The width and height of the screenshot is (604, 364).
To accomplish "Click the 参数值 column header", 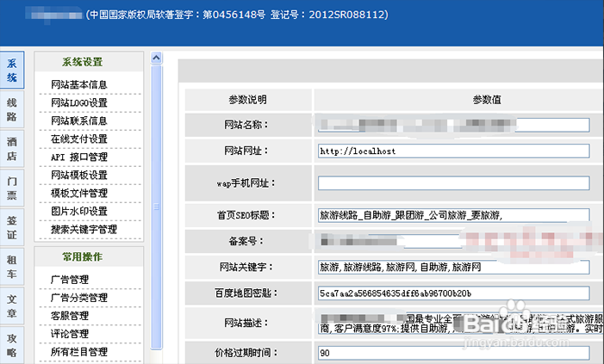I will coord(487,100).
